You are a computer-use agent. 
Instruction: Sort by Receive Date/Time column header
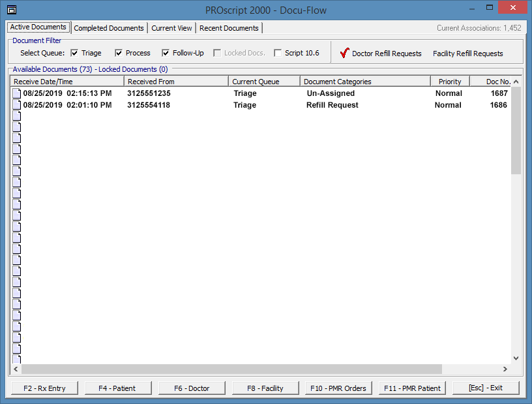coord(67,82)
